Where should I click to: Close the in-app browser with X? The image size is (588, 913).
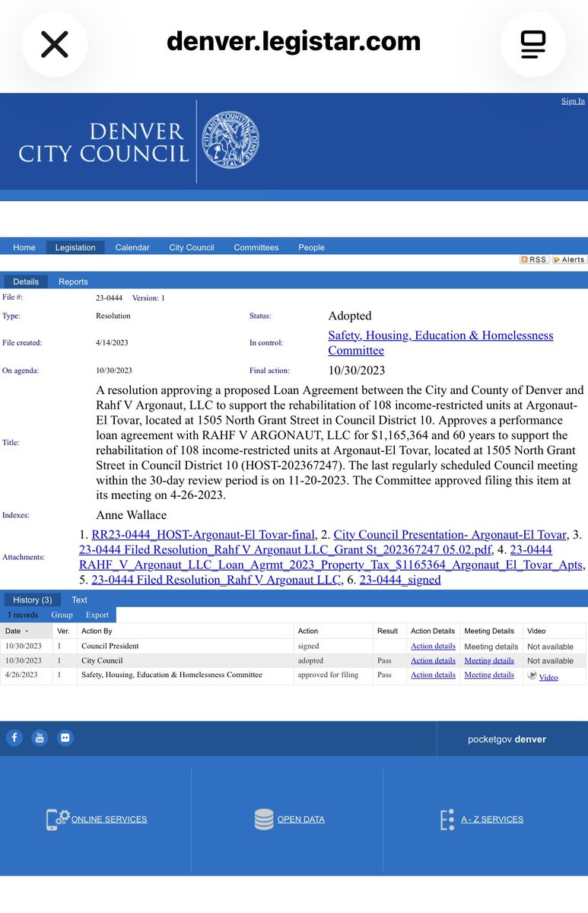coord(54,44)
